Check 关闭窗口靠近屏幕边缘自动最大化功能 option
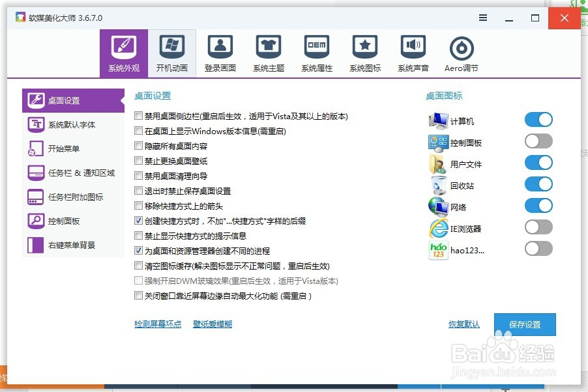Screen dimensions: 588x392 click(x=138, y=296)
